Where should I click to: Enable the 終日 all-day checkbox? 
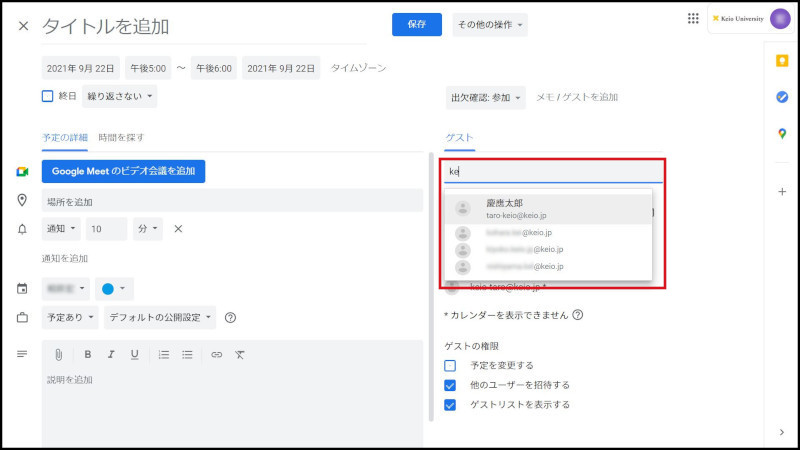tap(47, 97)
